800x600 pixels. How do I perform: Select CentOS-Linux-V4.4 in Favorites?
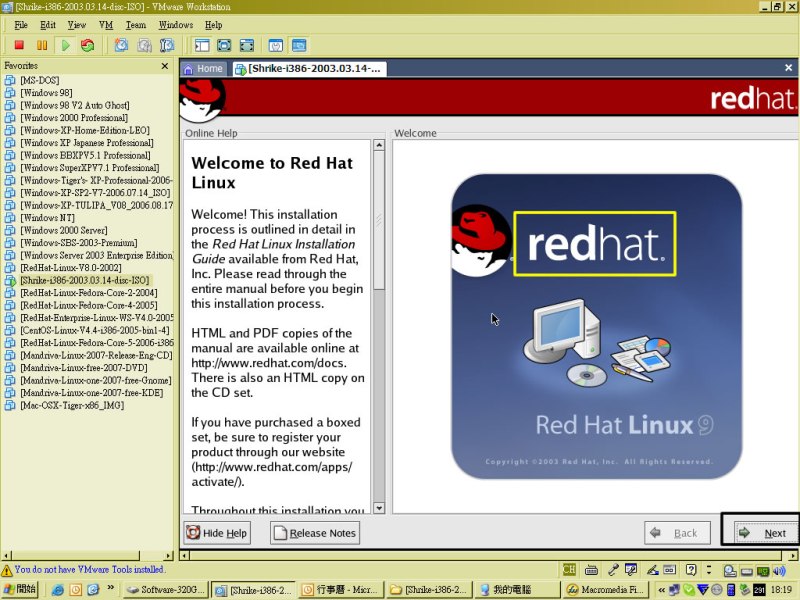pyautogui.click(x=94, y=331)
